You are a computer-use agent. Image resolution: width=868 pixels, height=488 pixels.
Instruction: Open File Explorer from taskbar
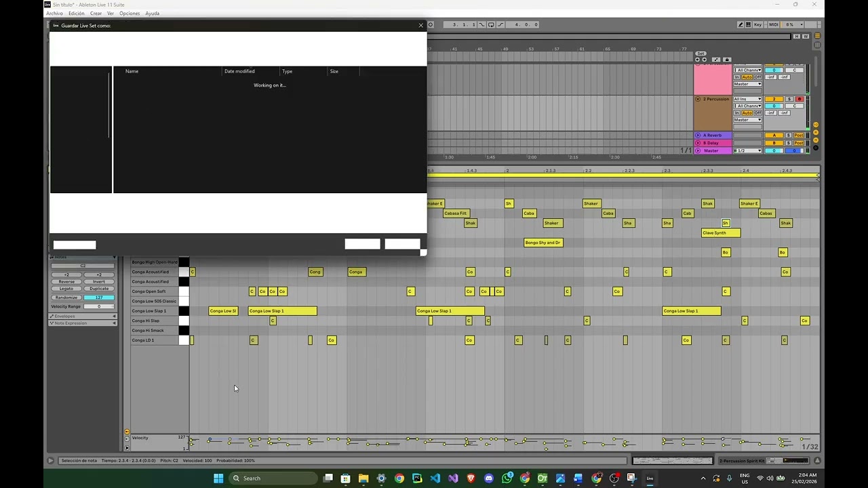[x=363, y=478]
